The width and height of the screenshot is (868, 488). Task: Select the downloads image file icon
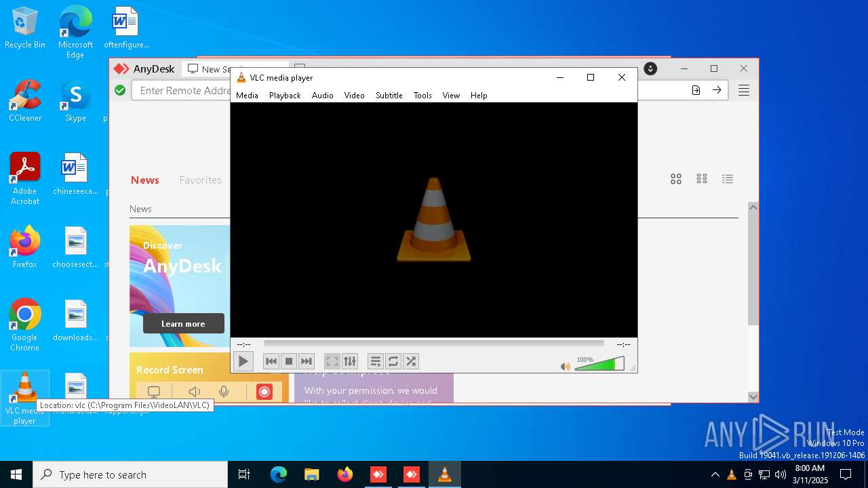point(75,321)
